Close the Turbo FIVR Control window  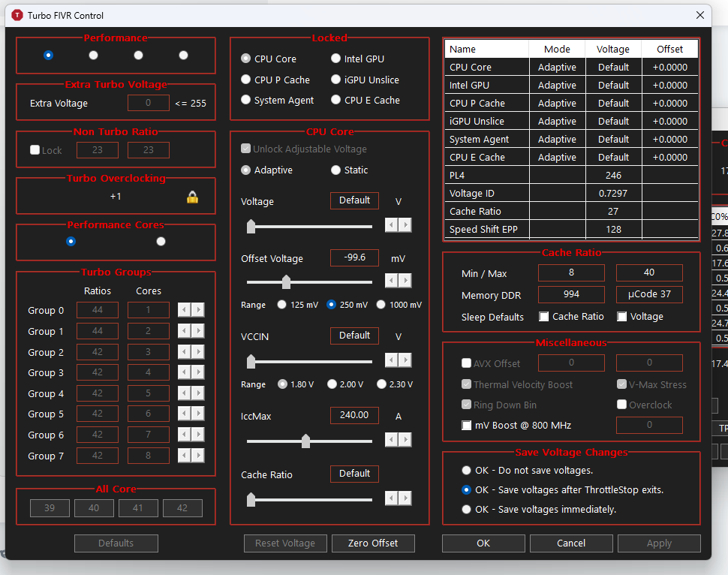tap(700, 15)
